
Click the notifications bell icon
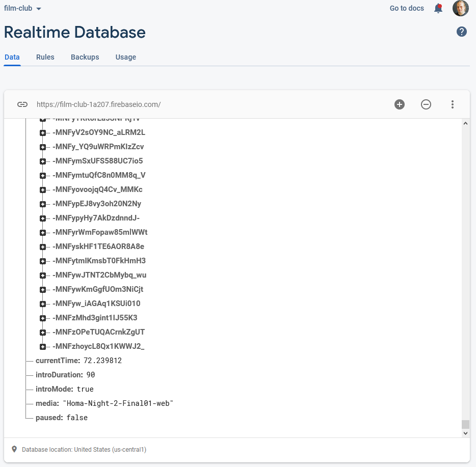pos(438,9)
